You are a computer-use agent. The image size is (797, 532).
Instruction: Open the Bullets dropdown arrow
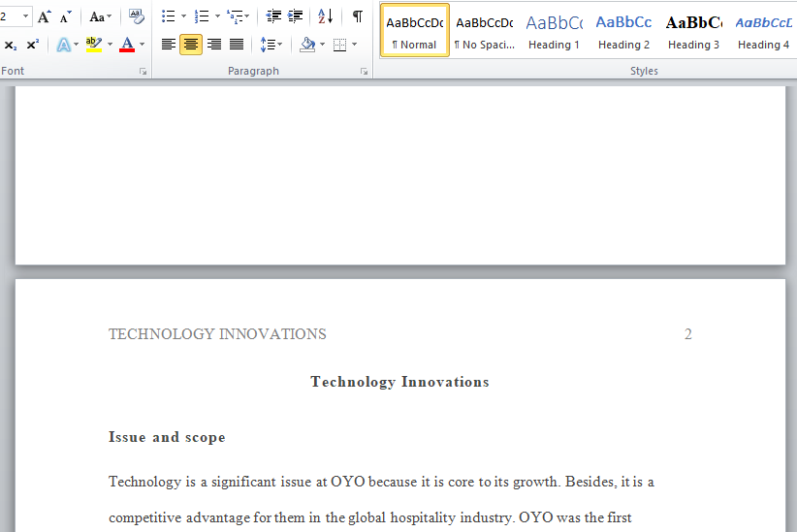click(x=183, y=16)
